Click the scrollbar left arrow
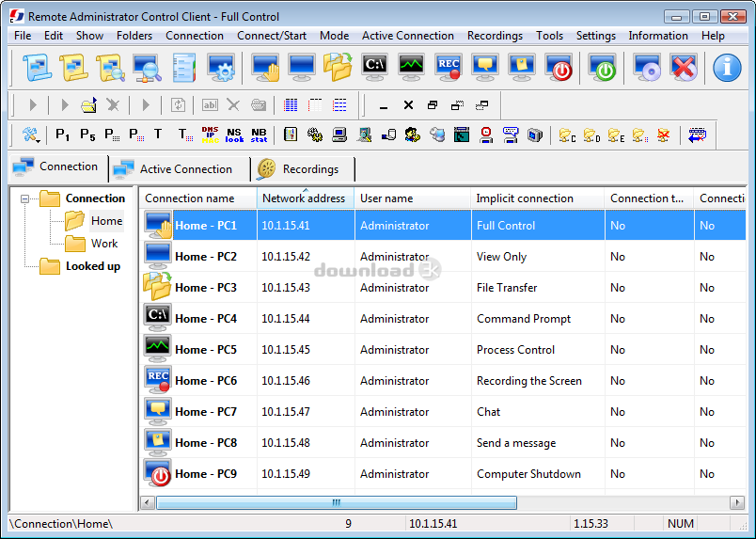 tap(148, 503)
